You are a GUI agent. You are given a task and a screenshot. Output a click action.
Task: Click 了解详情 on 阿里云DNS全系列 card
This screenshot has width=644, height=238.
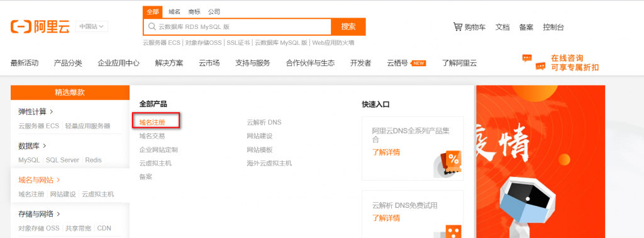tap(386, 152)
